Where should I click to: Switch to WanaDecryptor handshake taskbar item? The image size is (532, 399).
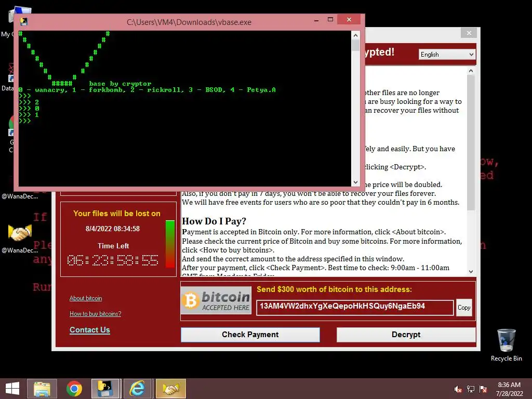[170, 389]
